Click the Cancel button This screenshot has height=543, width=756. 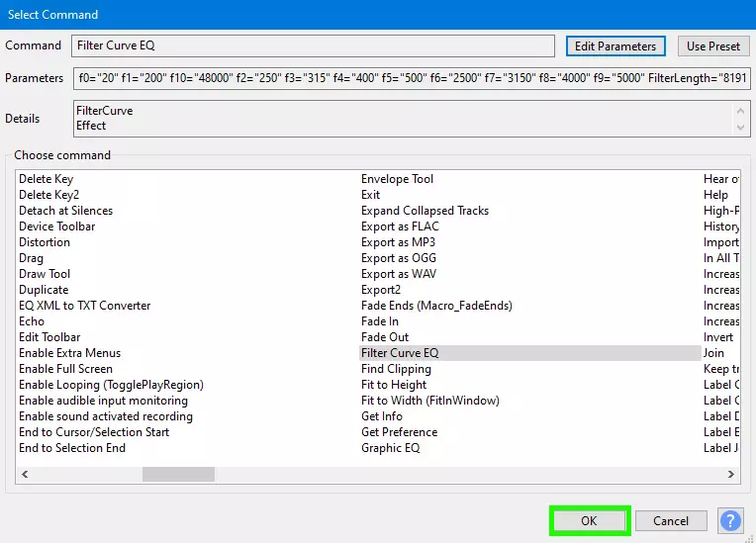(671, 521)
